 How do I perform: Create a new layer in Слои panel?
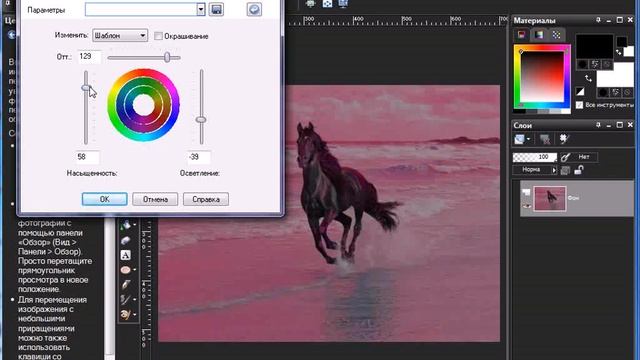click(x=519, y=139)
